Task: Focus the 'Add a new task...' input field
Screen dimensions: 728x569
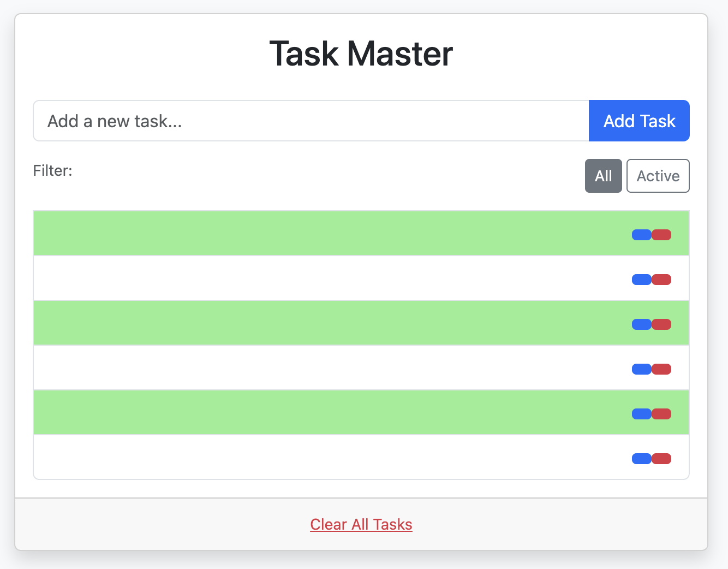Action: tap(311, 121)
